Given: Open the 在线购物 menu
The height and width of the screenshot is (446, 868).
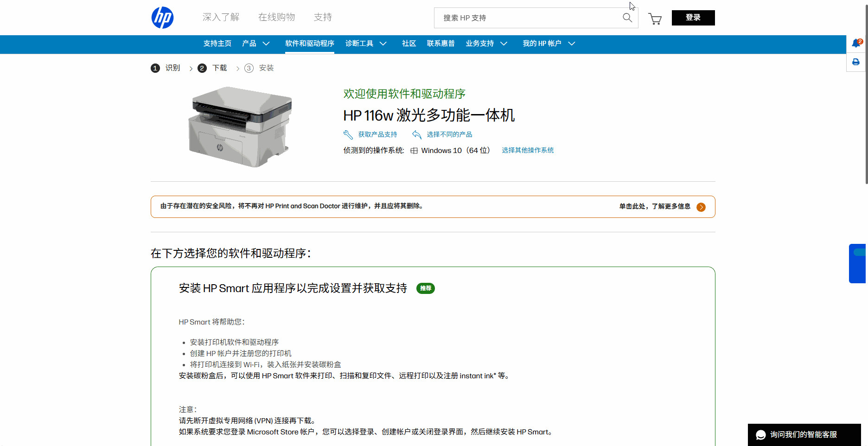Looking at the screenshot, I should tap(276, 17).
